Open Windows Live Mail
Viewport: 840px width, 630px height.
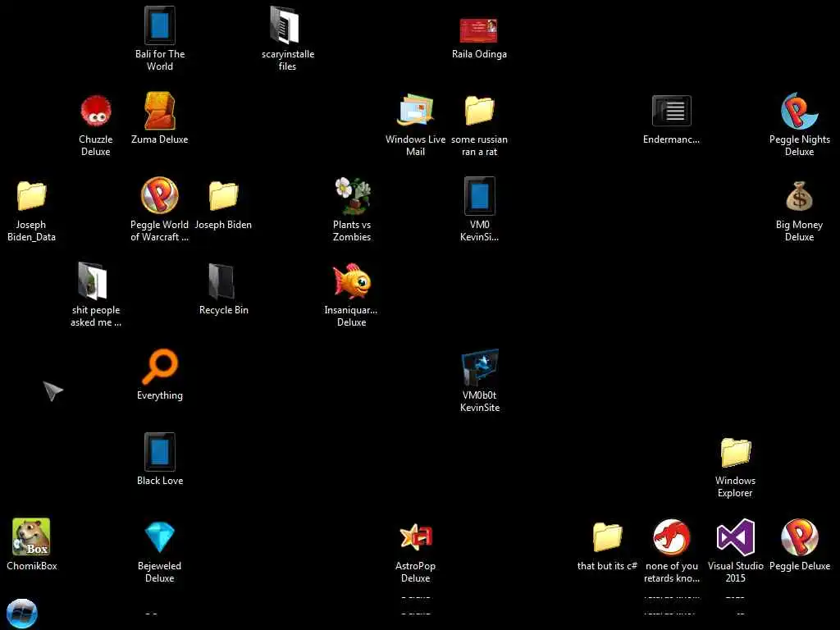tap(416, 110)
